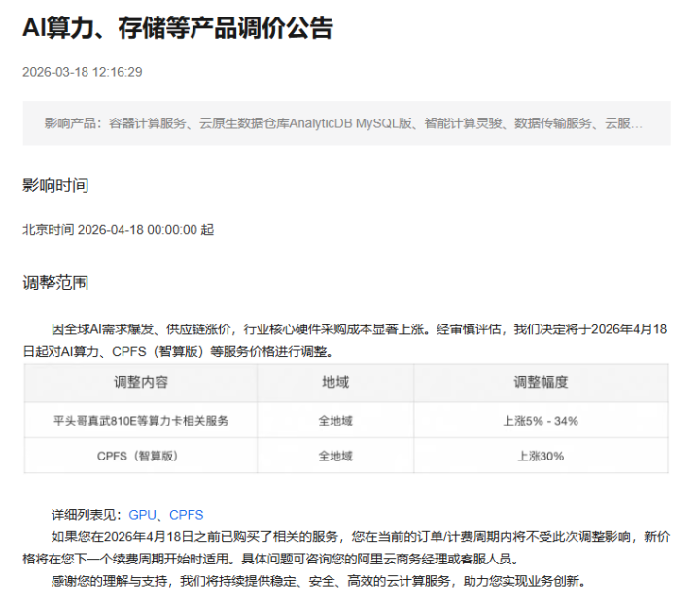Click the effective time 北京时间 2026-04-18 00:00:00 起
Viewport: 700px width, 613px height.
click(x=119, y=230)
